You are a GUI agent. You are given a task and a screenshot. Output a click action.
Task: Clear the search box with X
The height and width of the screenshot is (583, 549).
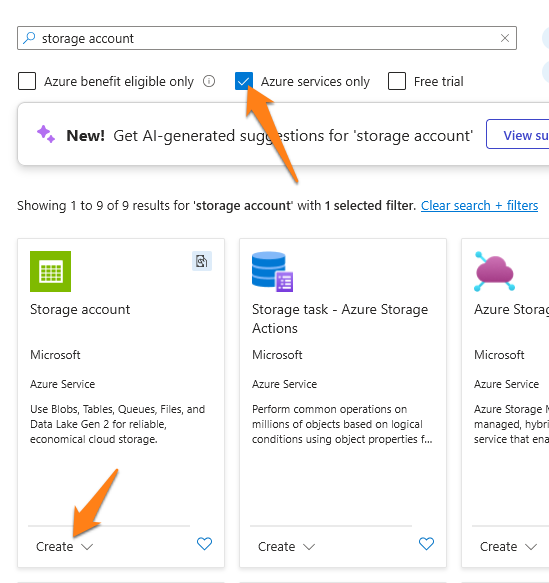click(505, 38)
